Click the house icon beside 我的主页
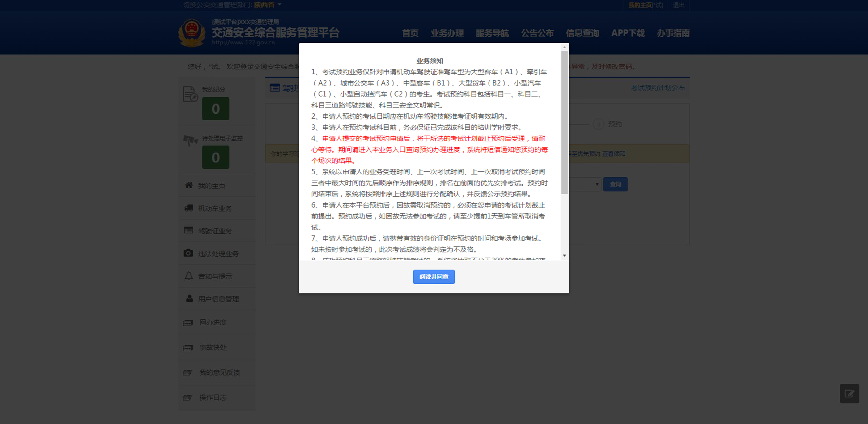This screenshot has width=868, height=424. point(189,185)
